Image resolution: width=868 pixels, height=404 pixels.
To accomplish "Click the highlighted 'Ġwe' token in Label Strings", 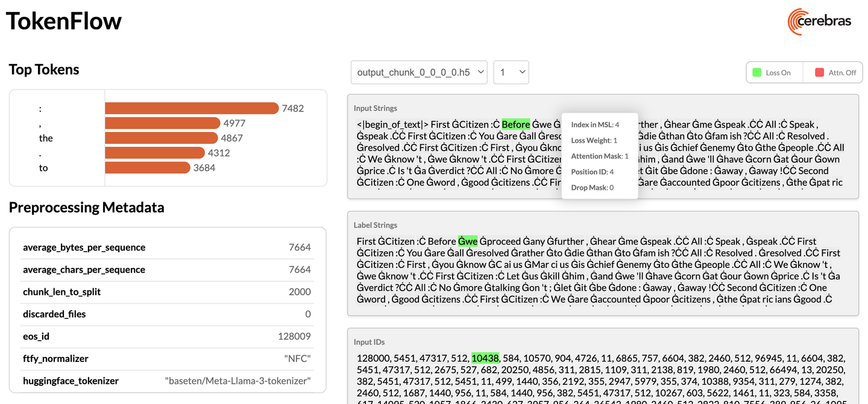I will point(468,241).
